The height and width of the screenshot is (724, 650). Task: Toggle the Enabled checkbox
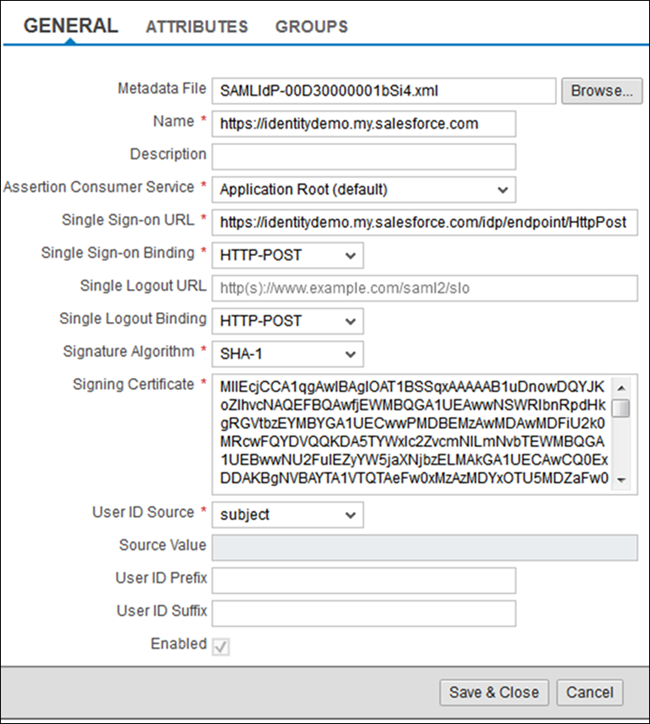(221, 646)
